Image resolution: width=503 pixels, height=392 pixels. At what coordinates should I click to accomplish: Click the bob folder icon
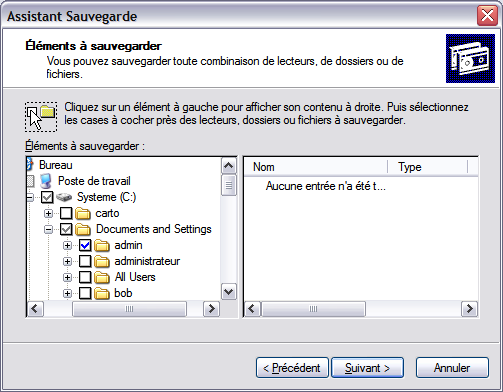click(102, 293)
